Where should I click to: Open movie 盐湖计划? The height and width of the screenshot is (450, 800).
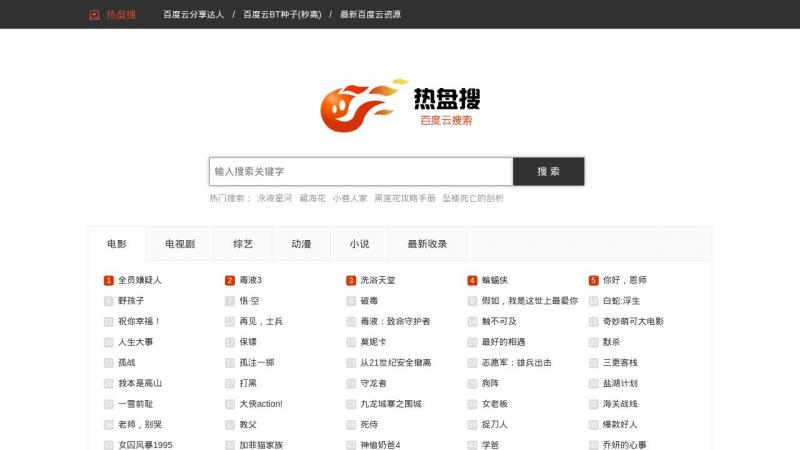[x=620, y=383]
